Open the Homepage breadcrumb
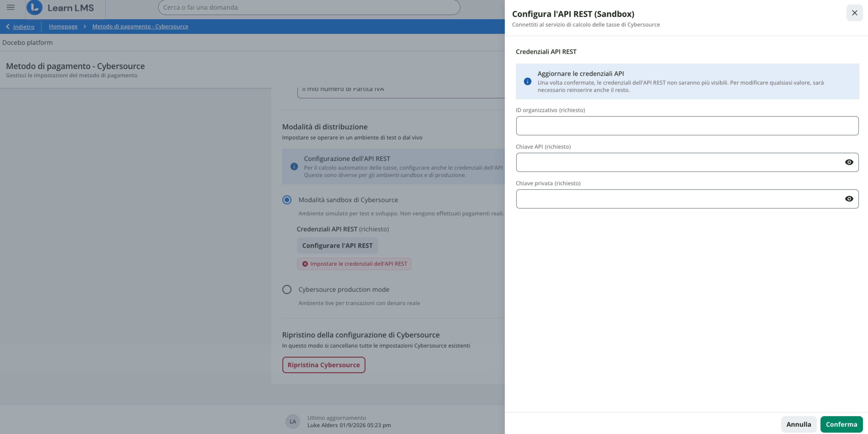This screenshot has width=868, height=434. coord(63,26)
